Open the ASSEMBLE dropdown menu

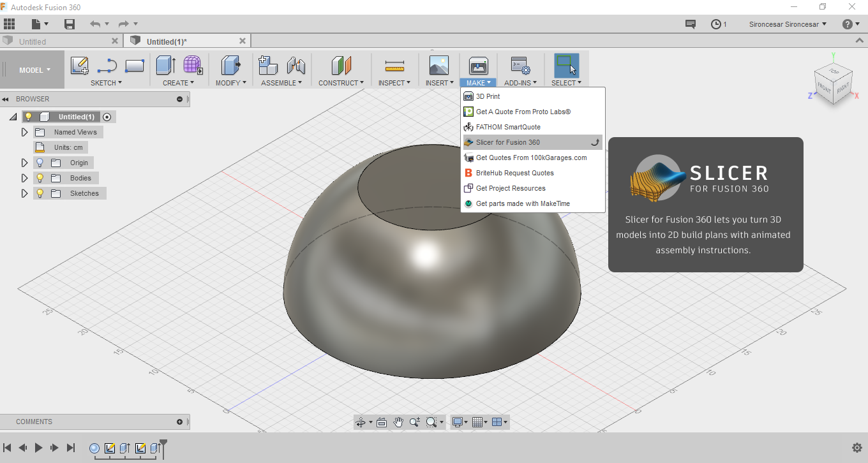(x=281, y=83)
